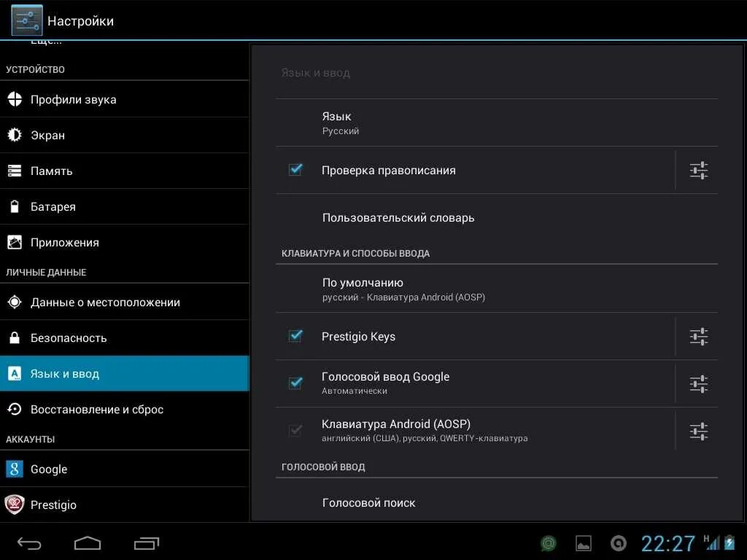Click the Память storage icon
This screenshot has width=747, height=560.
click(15, 171)
